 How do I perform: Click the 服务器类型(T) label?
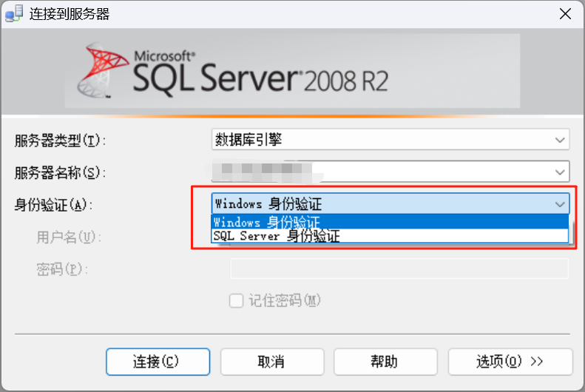(60, 141)
